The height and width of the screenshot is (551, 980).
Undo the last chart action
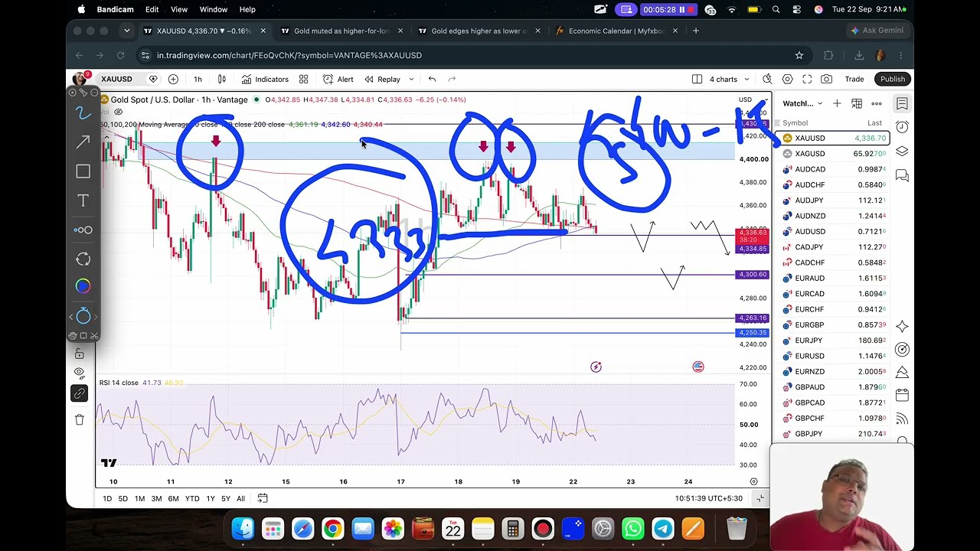[x=432, y=79]
